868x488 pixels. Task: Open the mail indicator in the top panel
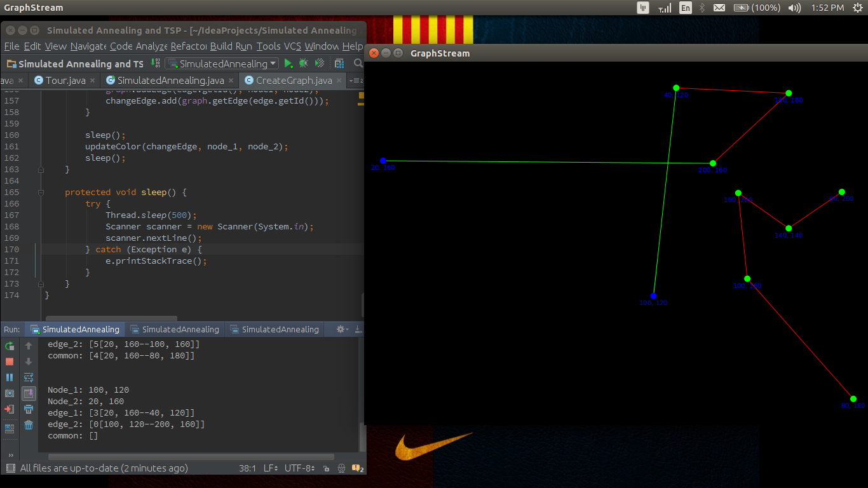[719, 8]
